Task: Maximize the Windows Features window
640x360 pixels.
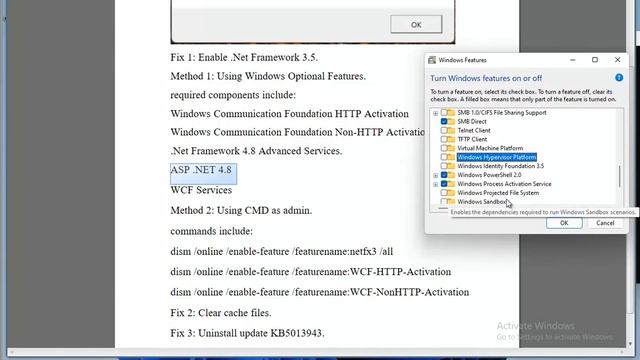Action: [595, 60]
